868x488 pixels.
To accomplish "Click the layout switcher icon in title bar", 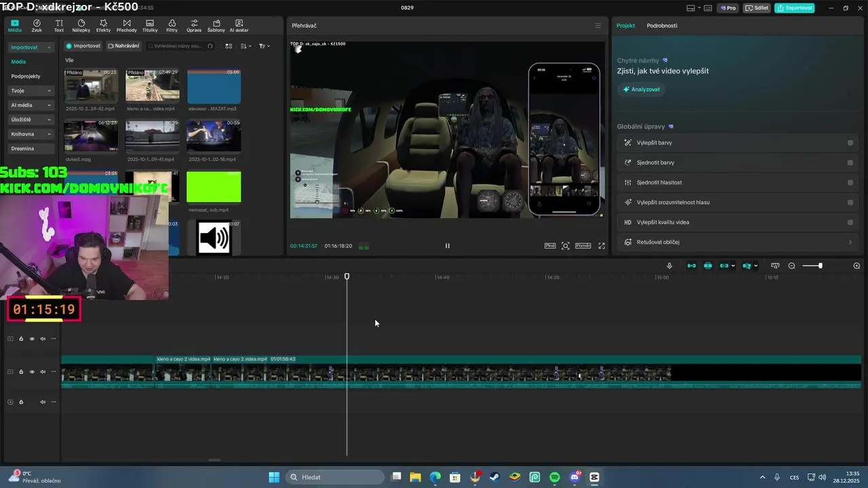I will pos(691,8).
